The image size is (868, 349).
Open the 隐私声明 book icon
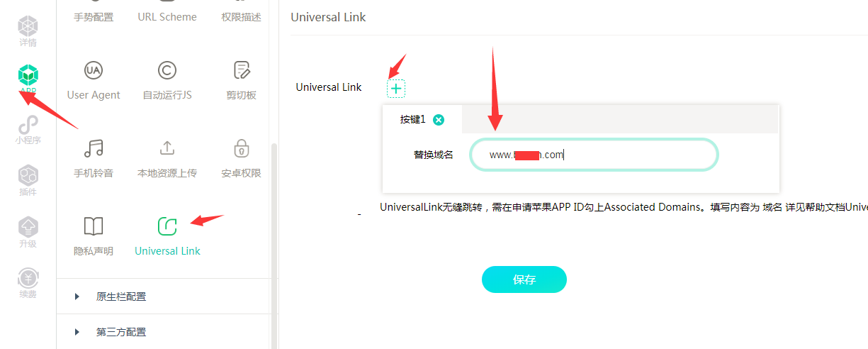click(94, 226)
